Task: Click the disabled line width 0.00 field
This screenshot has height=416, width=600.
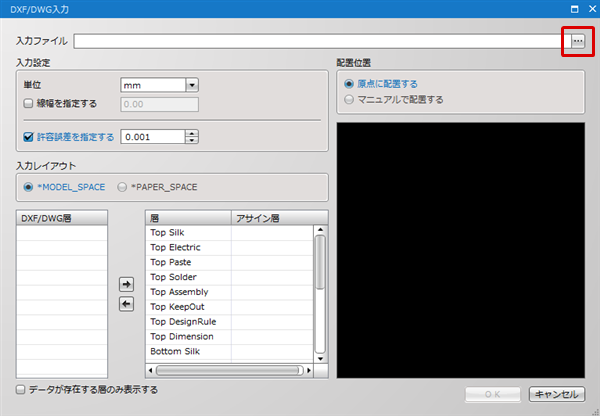Action: pyautogui.click(x=160, y=104)
